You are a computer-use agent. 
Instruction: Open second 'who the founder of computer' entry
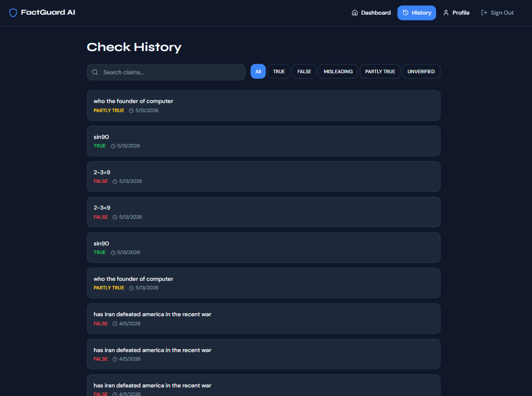pos(263,283)
